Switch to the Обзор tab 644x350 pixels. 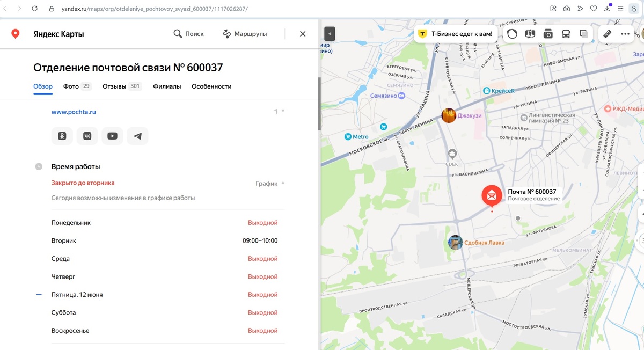[x=43, y=86]
